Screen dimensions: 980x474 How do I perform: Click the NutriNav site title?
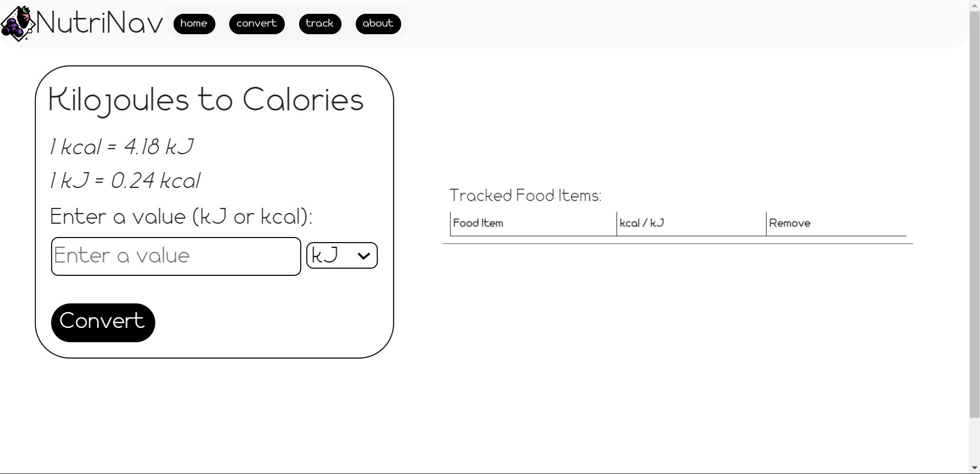(100, 23)
